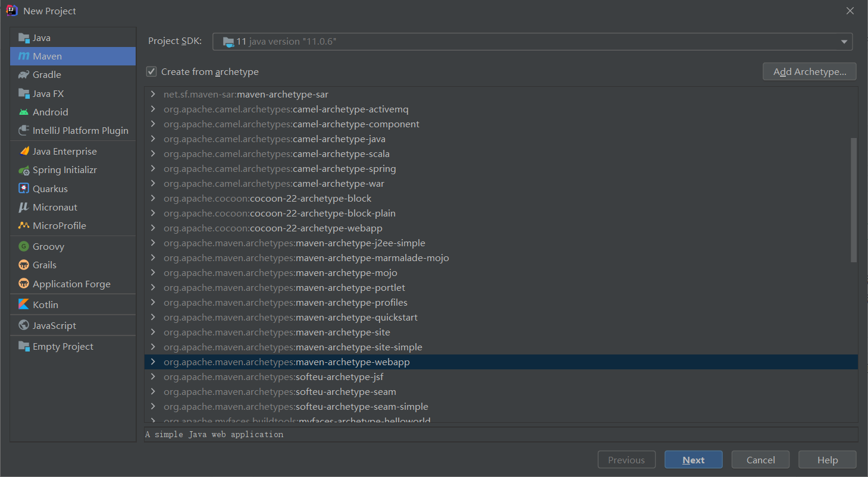Viewport: 868px width, 477px height.
Task: Click the Next button
Action: [694, 460]
